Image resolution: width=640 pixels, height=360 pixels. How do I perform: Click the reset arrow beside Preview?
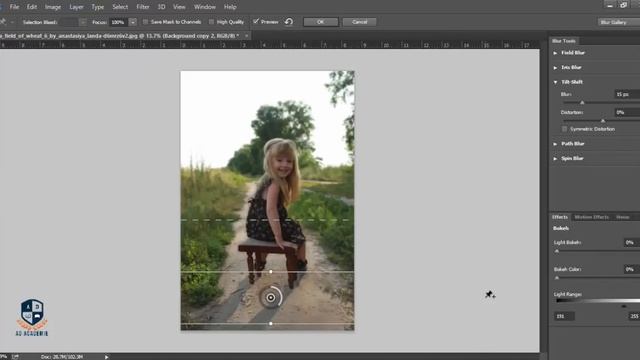(289, 22)
